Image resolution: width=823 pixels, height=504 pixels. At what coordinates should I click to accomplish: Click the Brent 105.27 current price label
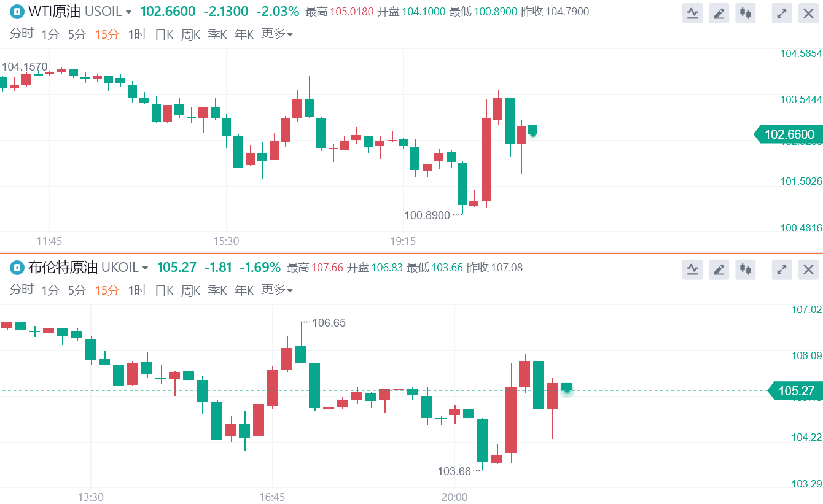point(795,390)
